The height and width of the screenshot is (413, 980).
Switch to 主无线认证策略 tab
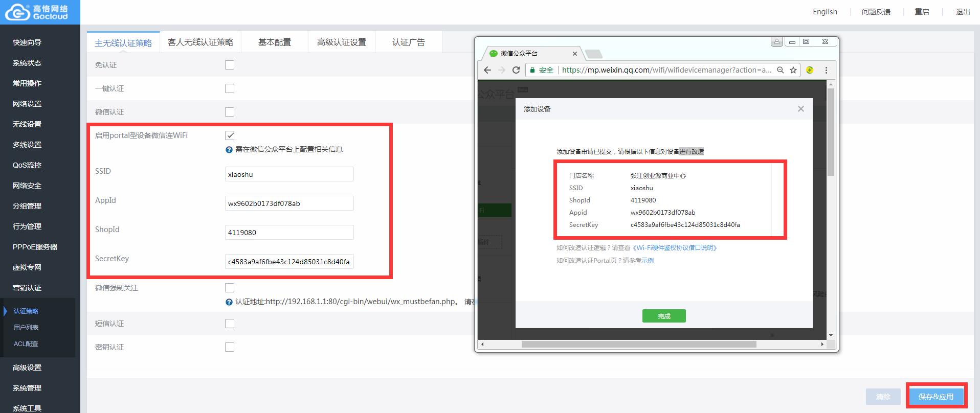click(123, 42)
